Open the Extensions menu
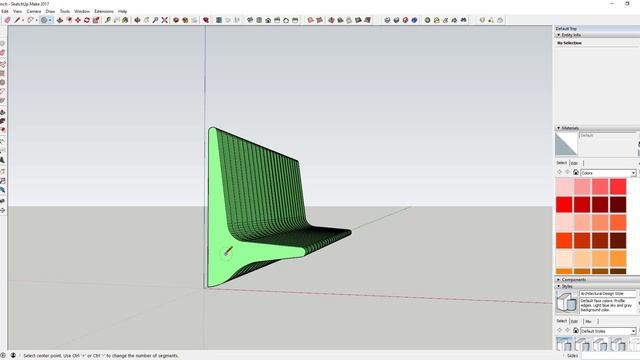640x360 pixels. (x=104, y=11)
